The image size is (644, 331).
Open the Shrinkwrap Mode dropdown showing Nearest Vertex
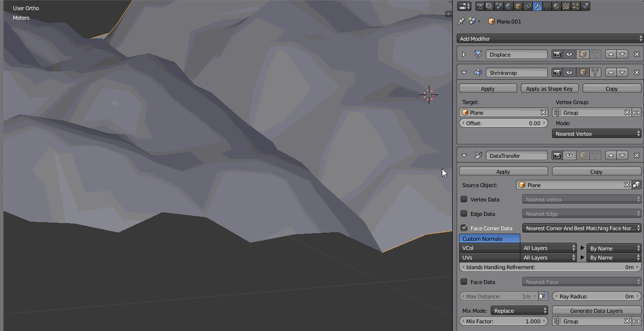click(596, 133)
